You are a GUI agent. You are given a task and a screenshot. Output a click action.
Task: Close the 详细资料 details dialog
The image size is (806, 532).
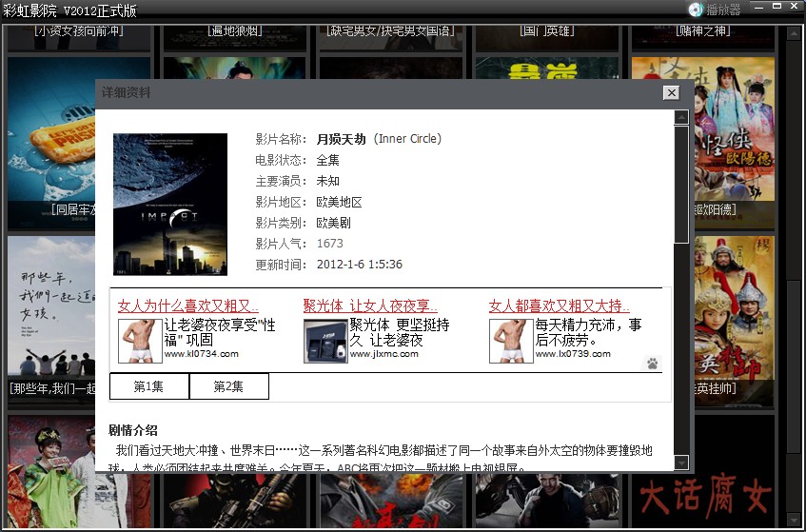tap(671, 92)
